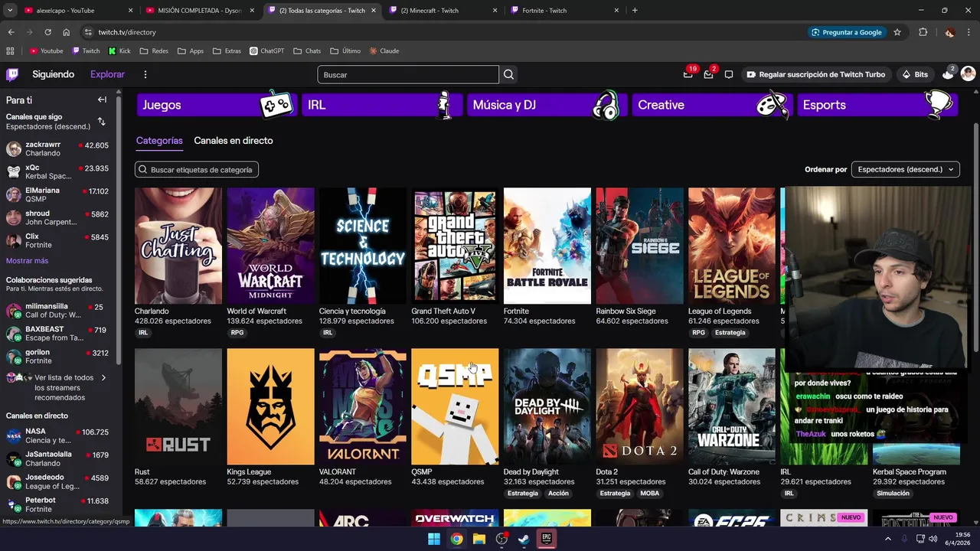This screenshot has width=980, height=551.
Task: Click Regalar suscripción de Twitch Turbo
Action: (816, 74)
